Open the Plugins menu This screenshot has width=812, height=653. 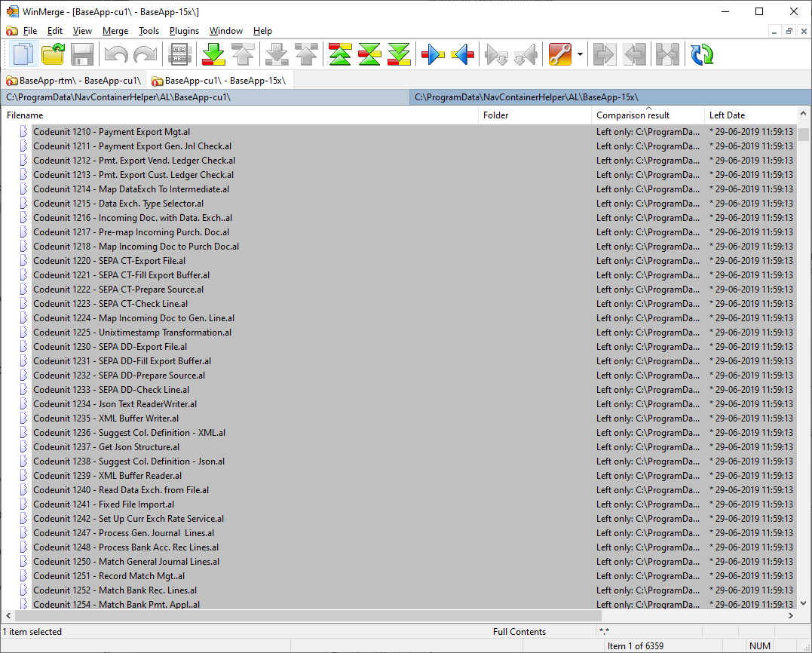click(185, 31)
